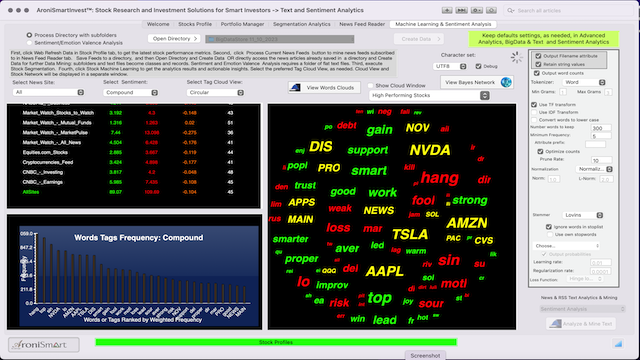Click the globe icon on View Bayes Network
Viewport: 640px width, 360px height.
[x=506, y=82]
